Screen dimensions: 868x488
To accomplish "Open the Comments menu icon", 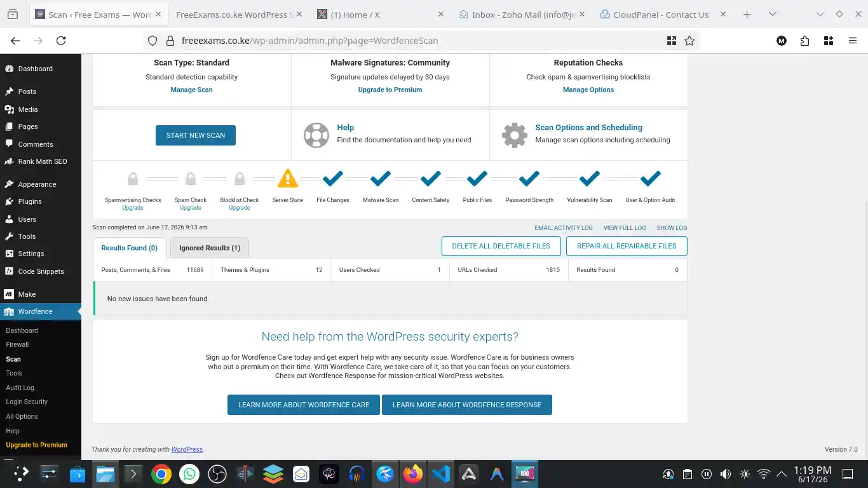I will [x=9, y=144].
